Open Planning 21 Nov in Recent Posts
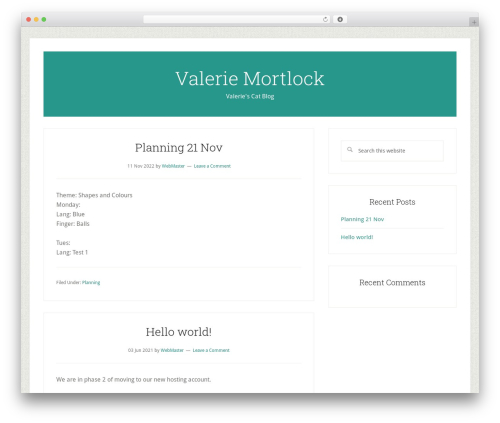 point(362,219)
